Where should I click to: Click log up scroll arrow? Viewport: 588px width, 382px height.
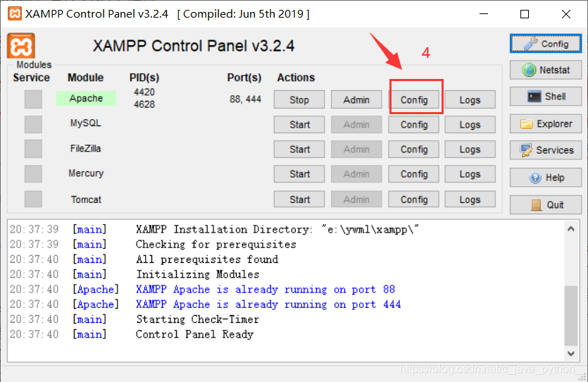571,228
